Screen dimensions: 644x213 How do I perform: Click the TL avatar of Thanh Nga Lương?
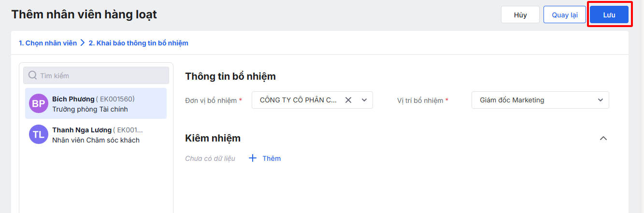click(x=39, y=134)
